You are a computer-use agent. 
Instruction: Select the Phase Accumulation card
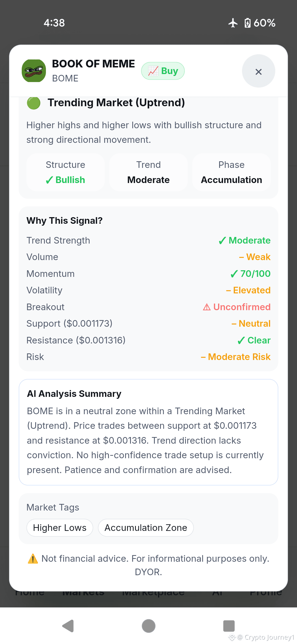(232, 172)
